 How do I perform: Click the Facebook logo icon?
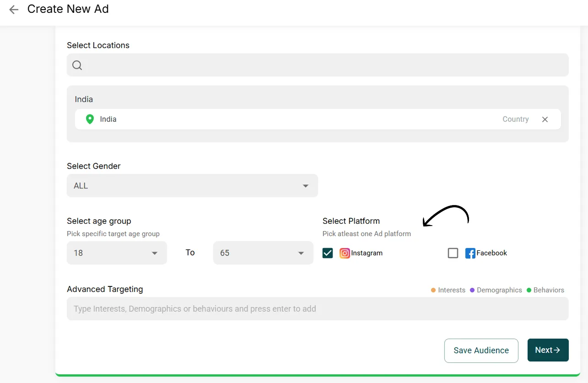pos(470,253)
